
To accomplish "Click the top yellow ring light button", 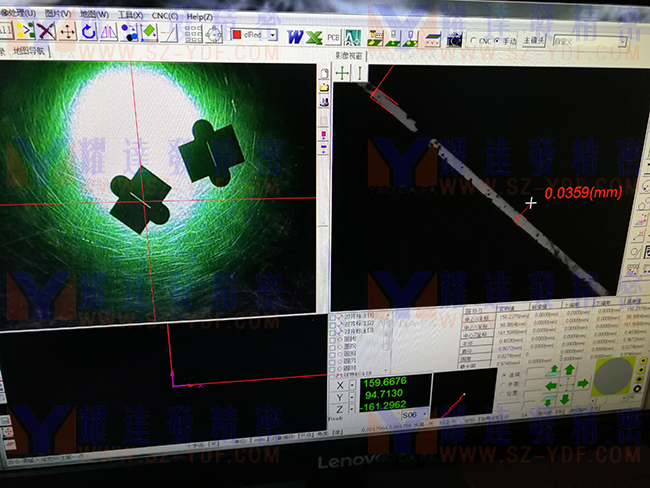I will (641, 360).
